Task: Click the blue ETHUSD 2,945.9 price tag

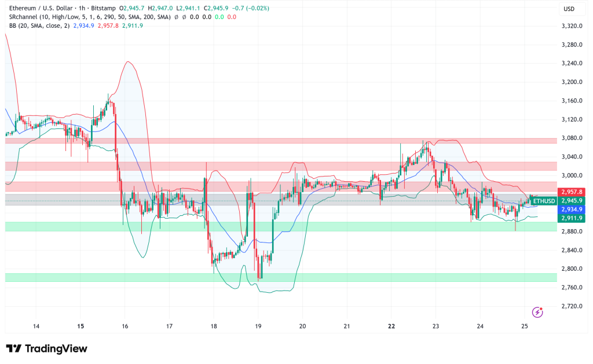Action: click(570, 200)
